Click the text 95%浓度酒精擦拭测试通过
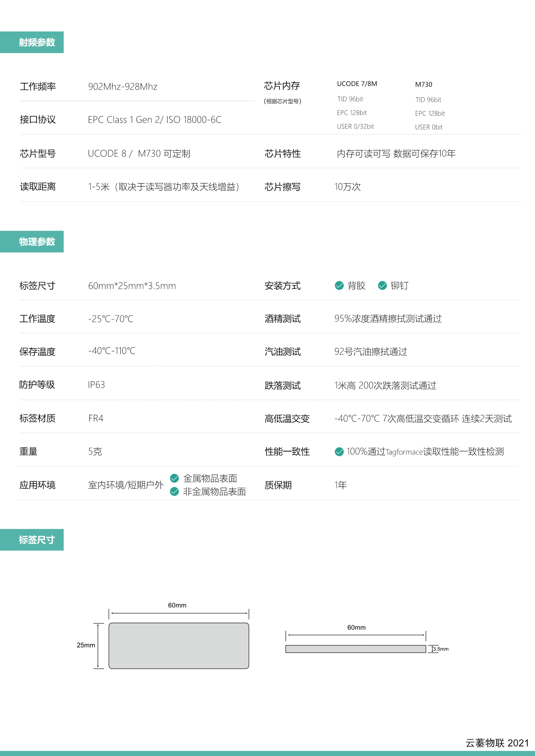 tap(388, 319)
